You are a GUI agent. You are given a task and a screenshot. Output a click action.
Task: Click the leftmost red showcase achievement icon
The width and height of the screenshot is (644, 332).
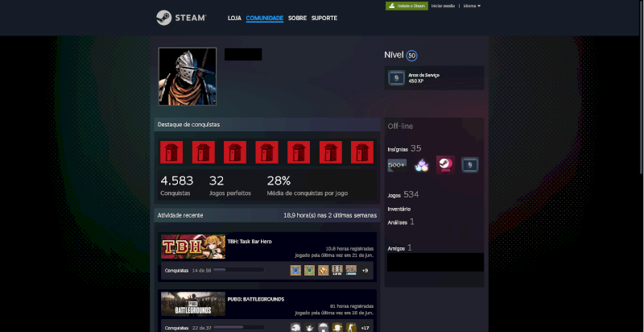tap(171, 152)
